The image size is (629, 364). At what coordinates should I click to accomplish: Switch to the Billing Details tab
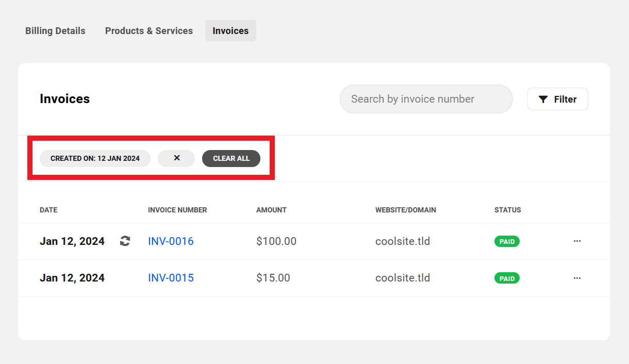55,30
